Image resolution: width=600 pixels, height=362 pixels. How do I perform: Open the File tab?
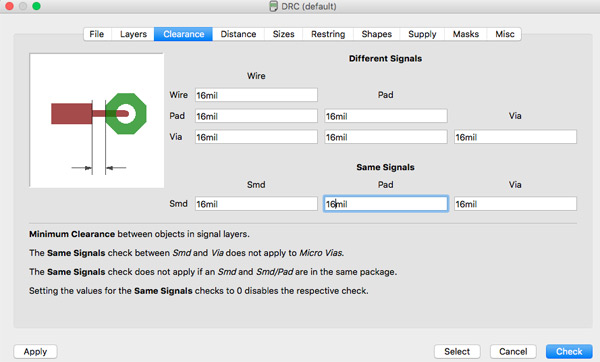coord(97,34)
